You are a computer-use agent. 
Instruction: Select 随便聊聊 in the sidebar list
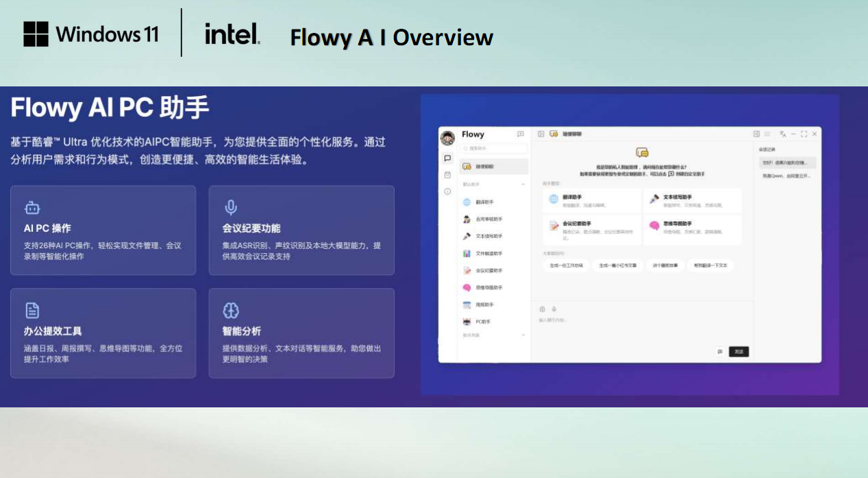(494, 167)
